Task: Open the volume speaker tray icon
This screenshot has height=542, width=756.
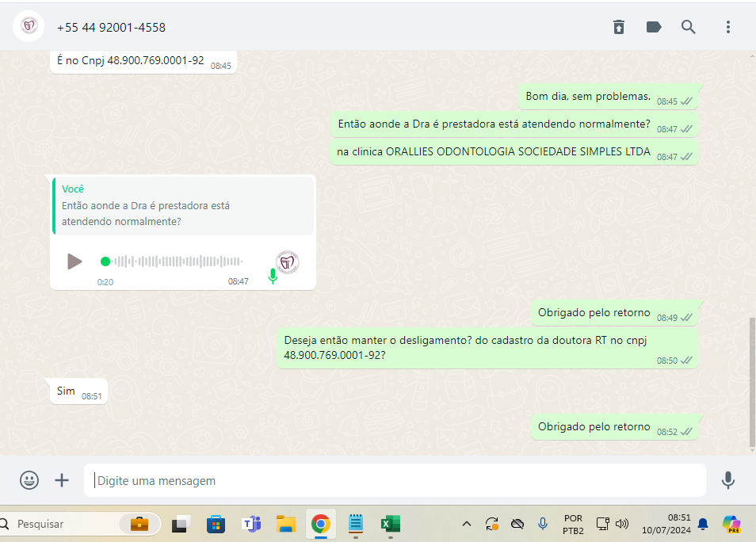Action: [622, 524]
